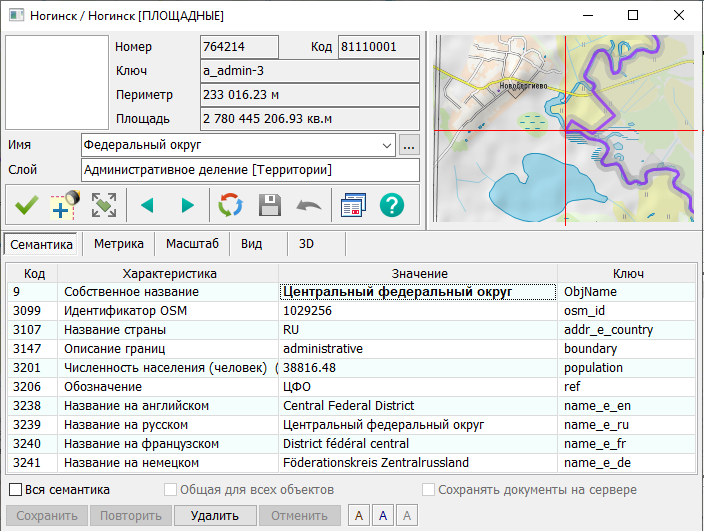The width and height of the screenshot is (704, 531).
Task: Click the Повторить button
Action: click(x=131, y=515)
